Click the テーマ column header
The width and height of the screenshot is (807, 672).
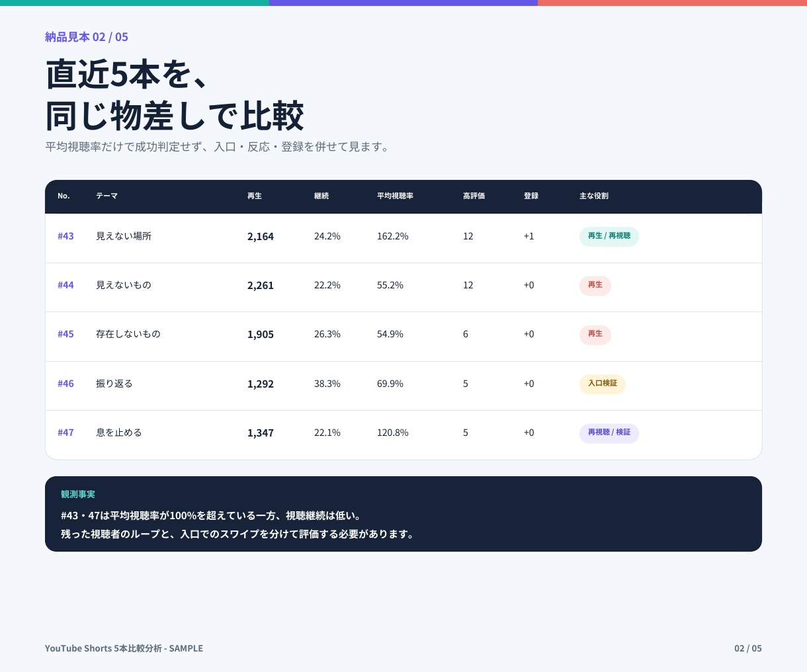click(106, 196)
